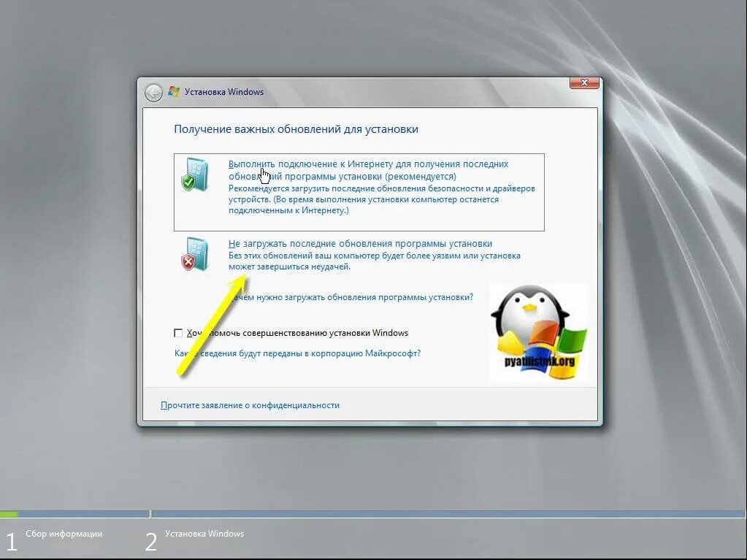Close the Установка Windows dialog
747x560 pixels.
click(x=584, y=83)
